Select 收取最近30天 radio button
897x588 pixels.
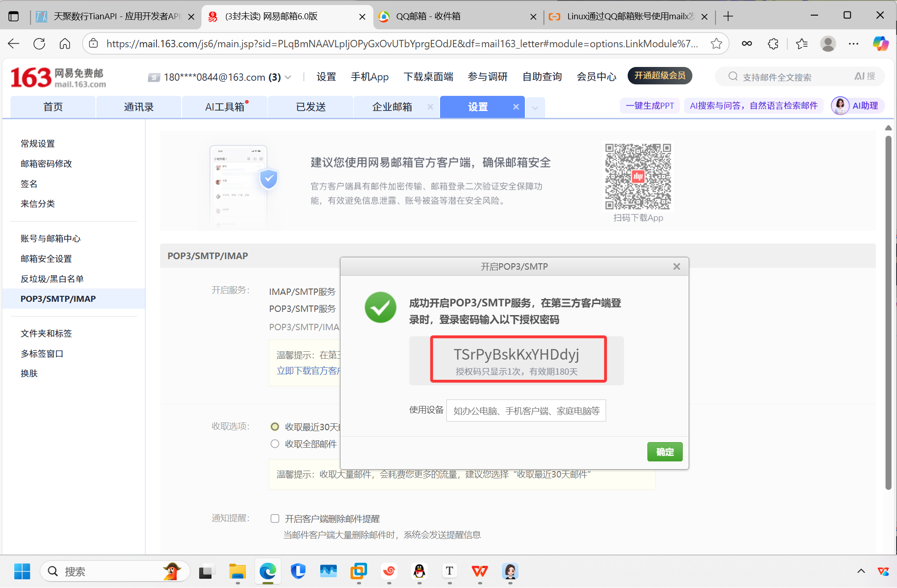pyautogui.click(x=275, y=427)
